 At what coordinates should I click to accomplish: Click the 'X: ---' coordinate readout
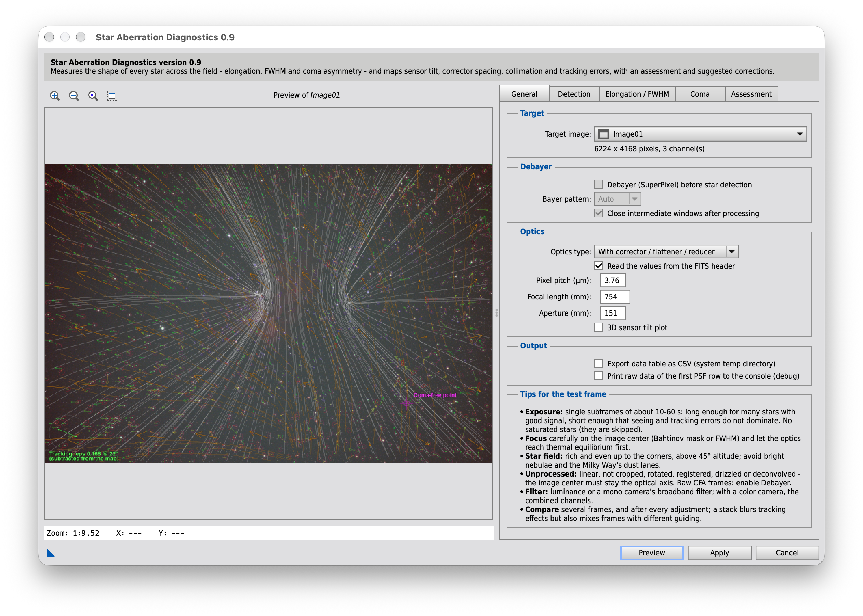point(129,533)
